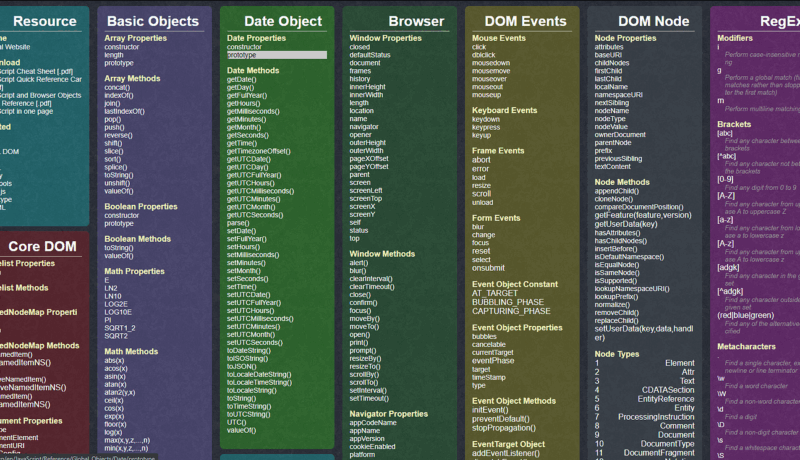This screenshot has height=460, width=800.
Task: Select scrollBy() in Window Methods
Action: point(364,374)
